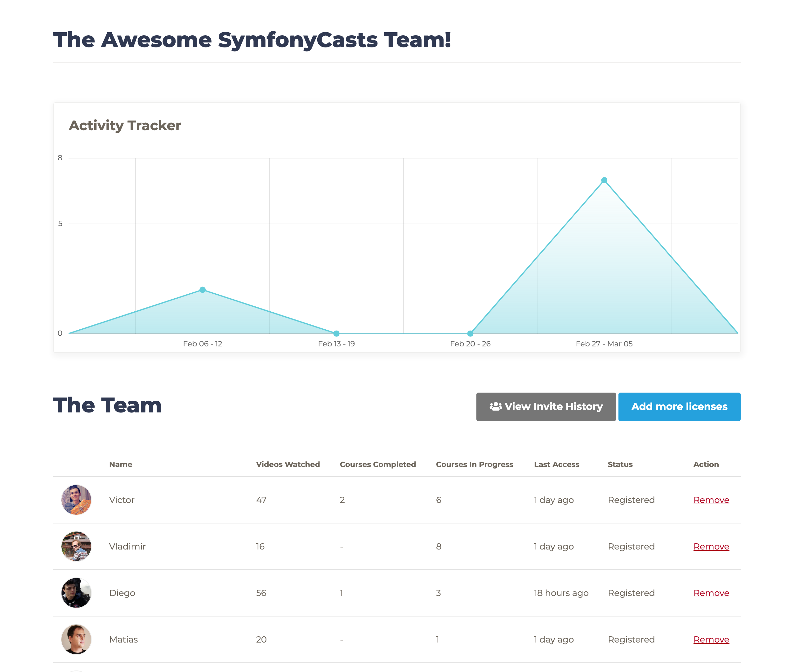Click the Last Access column header

[x=556, y=464]
